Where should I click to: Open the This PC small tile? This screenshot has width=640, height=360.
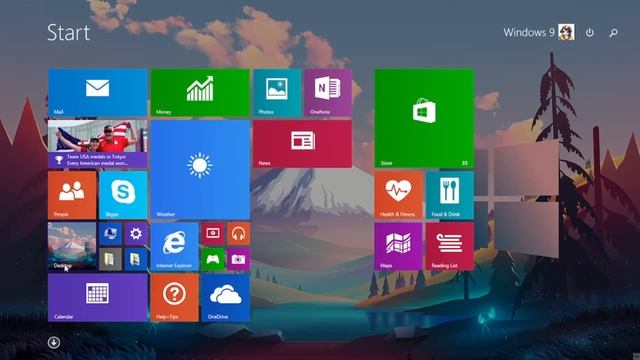point(110,233)
